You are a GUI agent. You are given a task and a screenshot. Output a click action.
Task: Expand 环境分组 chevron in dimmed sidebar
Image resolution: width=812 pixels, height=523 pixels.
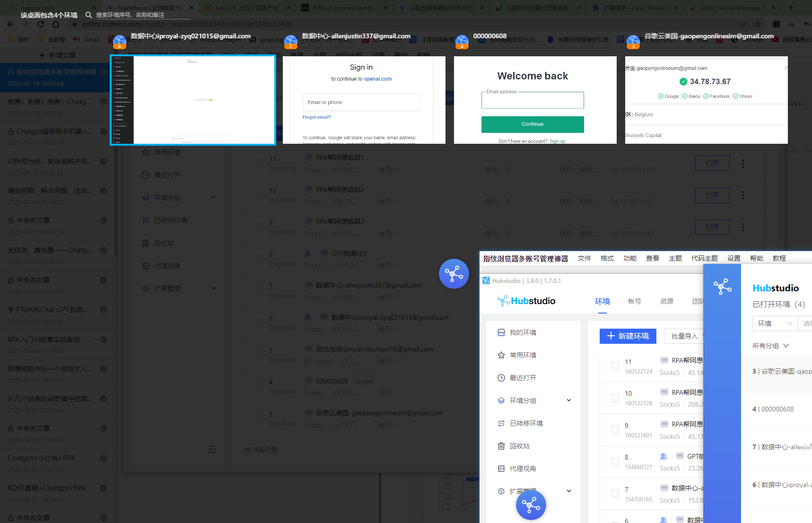pyautogui.click(x=213, y=198)
